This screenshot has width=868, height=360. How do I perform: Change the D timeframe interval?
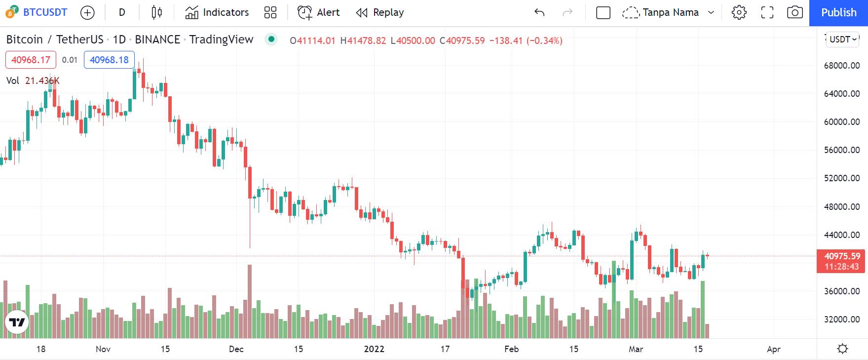click(122, 12)
